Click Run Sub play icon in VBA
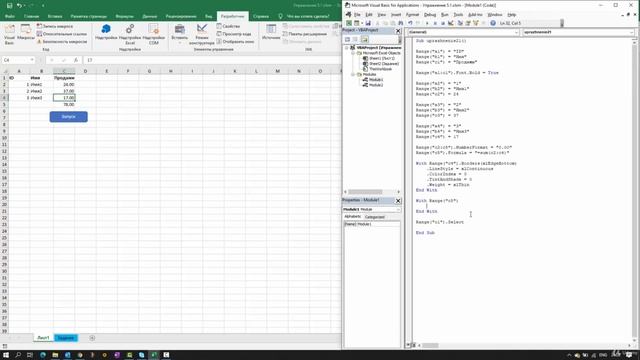 427,23
